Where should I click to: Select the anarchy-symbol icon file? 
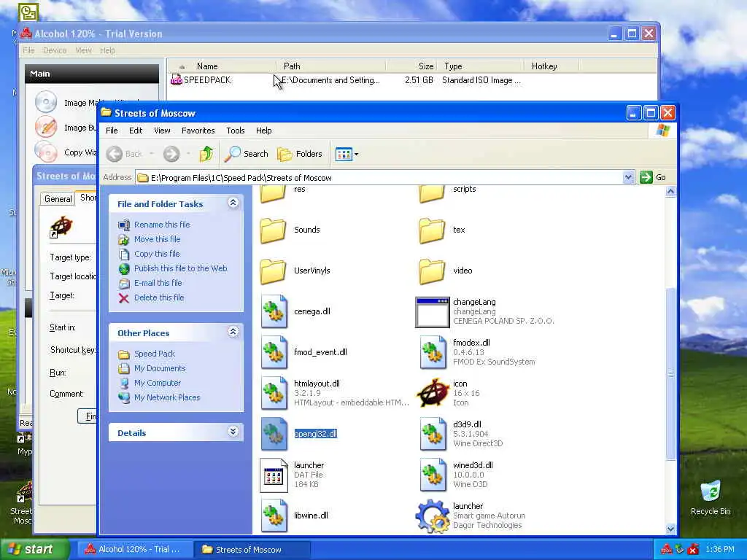pyautogui.click(x=433, y=393)
